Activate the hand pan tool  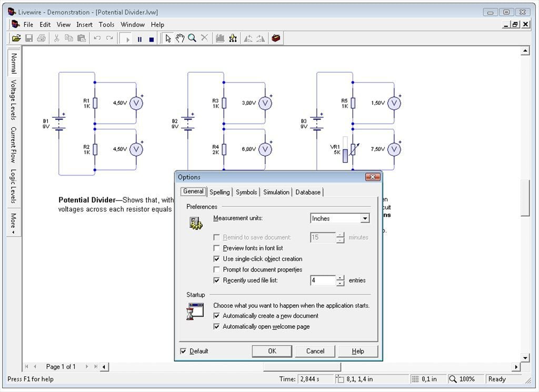tap(180, 38)
